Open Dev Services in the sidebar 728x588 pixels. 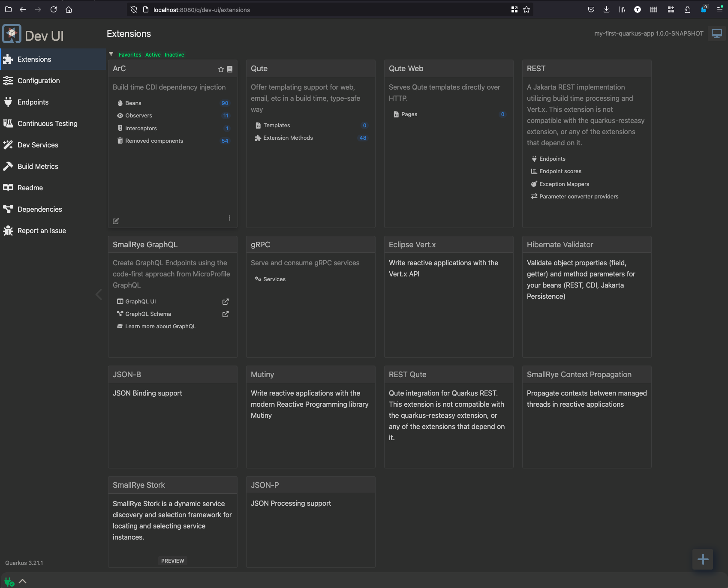53,145
